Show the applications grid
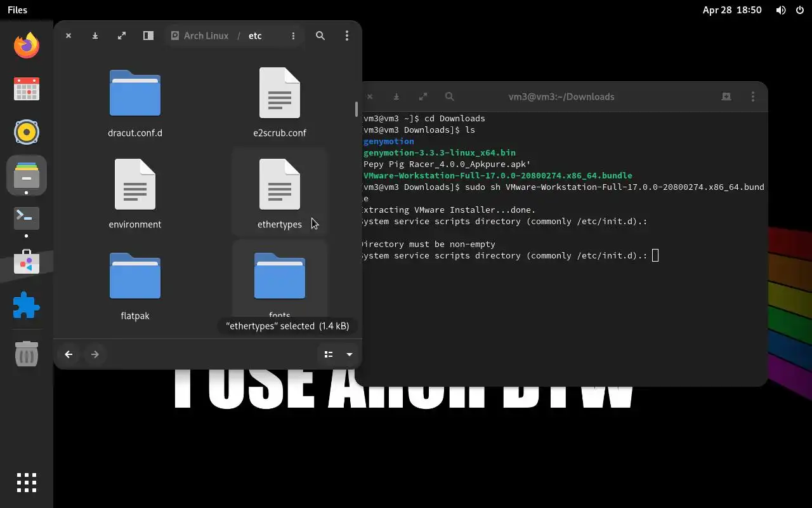812x508 pixels. click(26, 483)
